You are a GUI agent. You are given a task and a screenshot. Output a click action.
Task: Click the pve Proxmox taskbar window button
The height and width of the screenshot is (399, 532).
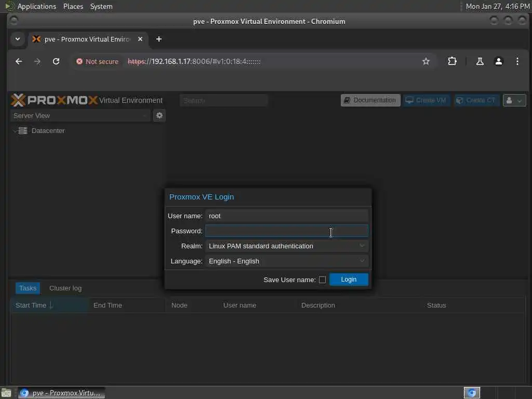tap(61, 393)
